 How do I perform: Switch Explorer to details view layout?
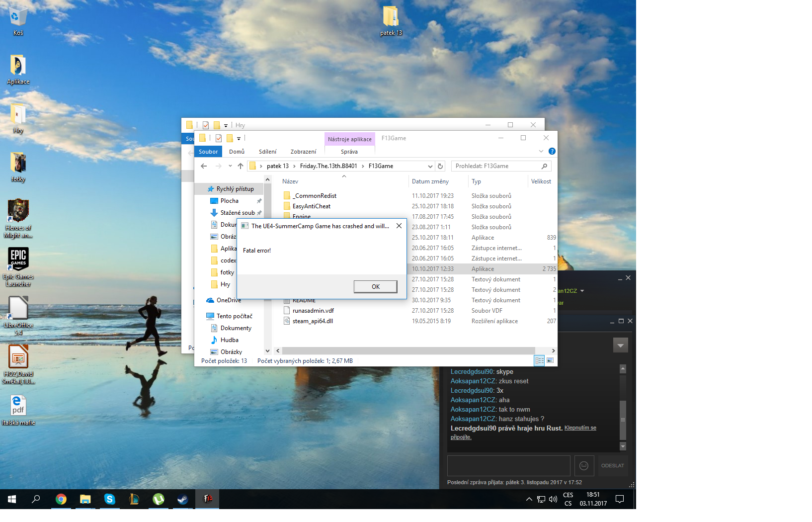(539, 361)
